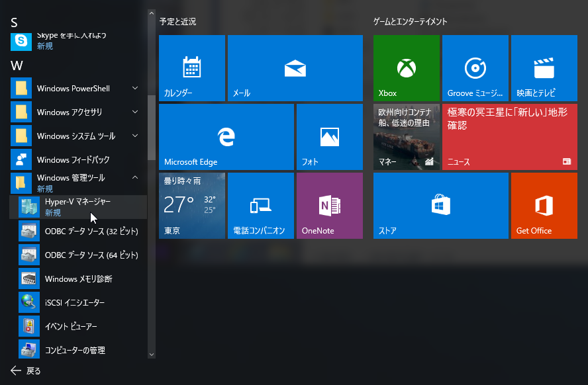
Task: Click the ゲームとエンターテイメント group title
Action: point(411,22)
